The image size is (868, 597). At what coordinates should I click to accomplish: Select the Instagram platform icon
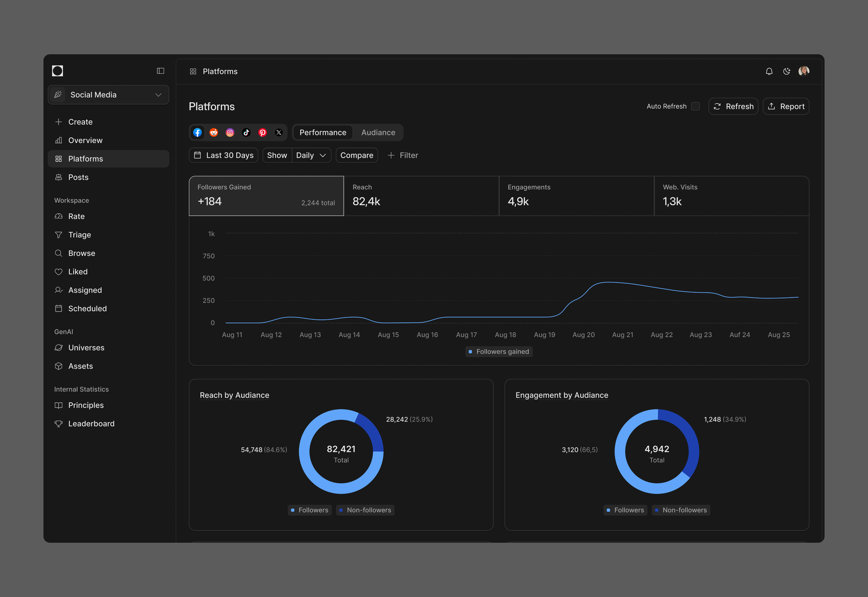pos(230,133)
